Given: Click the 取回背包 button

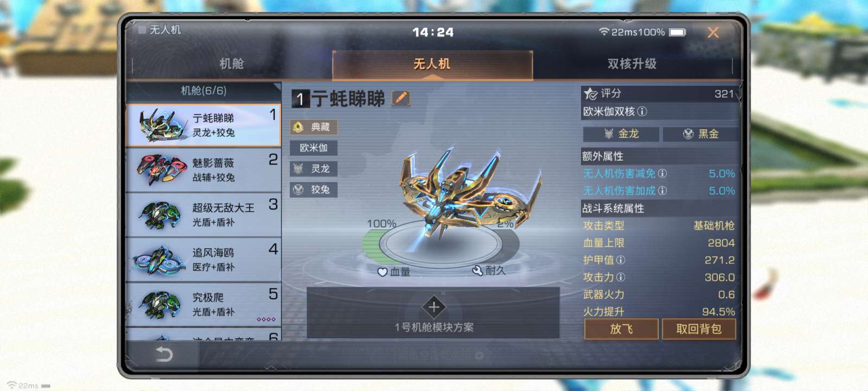Looking at the screenshot, I should tap(699, 329).
